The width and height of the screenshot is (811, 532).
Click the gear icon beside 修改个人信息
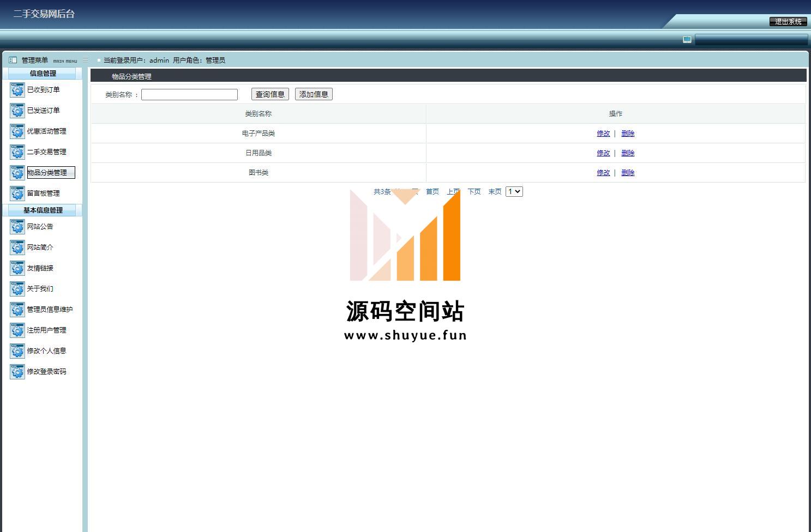17,351
